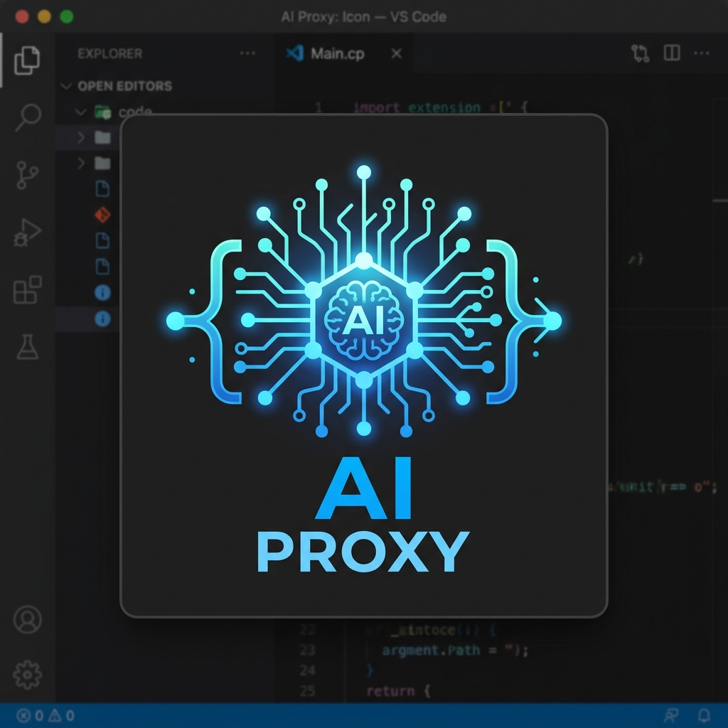The image size is (728, 728).
Task: Split the editor to the right
Action: 672,53
